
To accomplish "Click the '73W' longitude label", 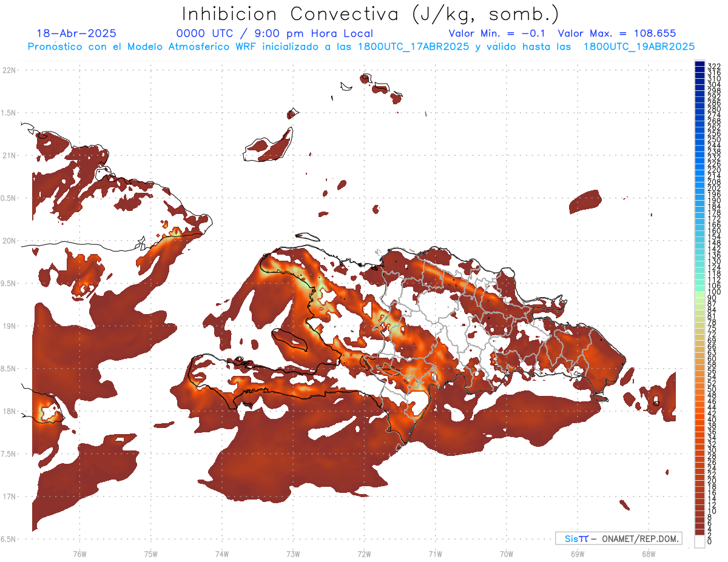I will (293, 554).
